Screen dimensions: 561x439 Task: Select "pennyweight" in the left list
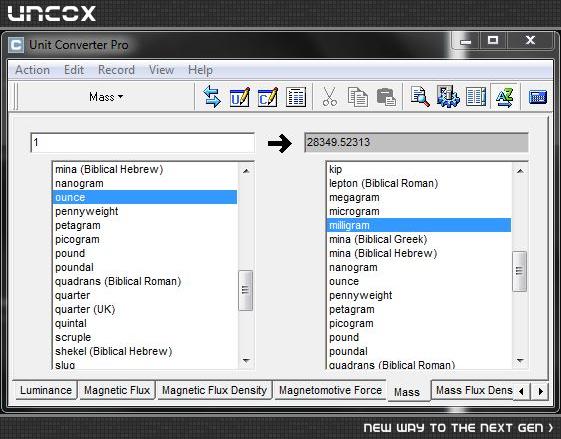click(x=145, y=211)
